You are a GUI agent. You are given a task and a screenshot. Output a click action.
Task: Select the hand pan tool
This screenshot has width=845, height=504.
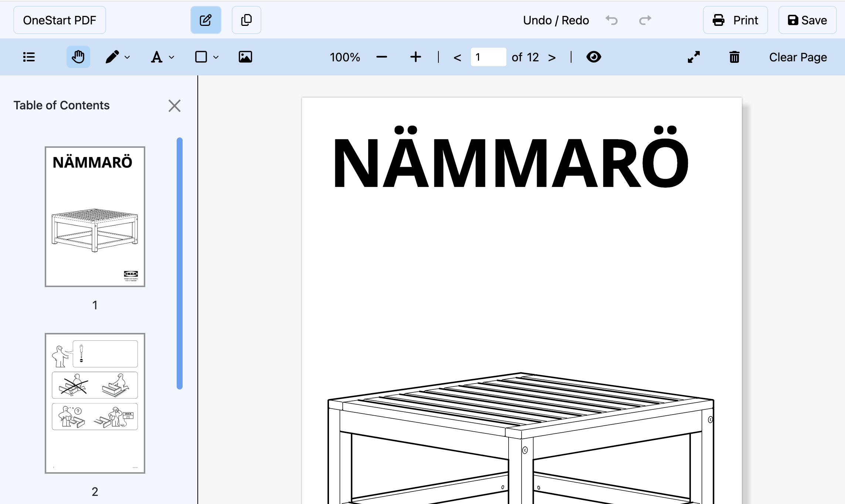tap(78, 57)
